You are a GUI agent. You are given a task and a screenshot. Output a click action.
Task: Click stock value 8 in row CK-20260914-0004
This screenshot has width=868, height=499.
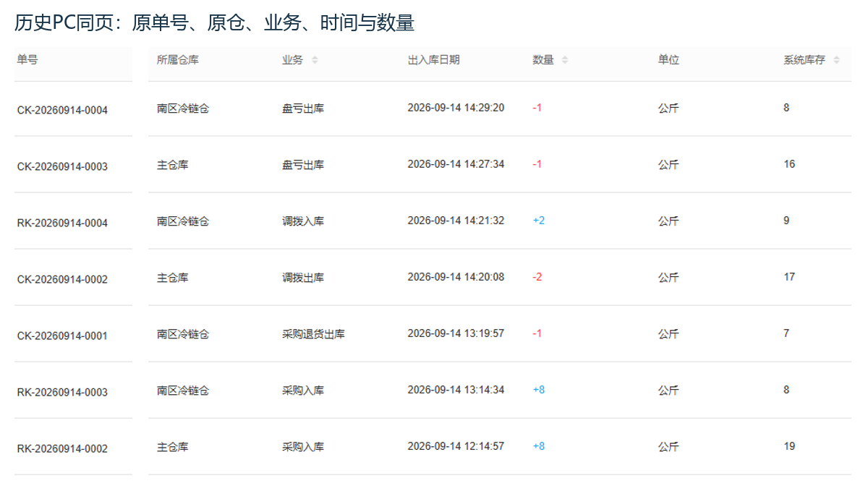pyautogui.click(x=786, y=108)
